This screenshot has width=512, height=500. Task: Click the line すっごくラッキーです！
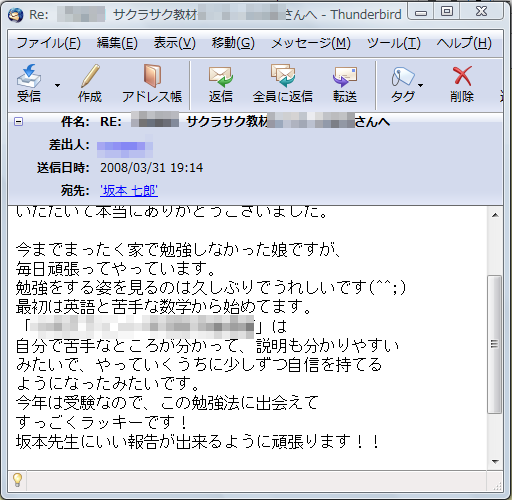point(102,422)
